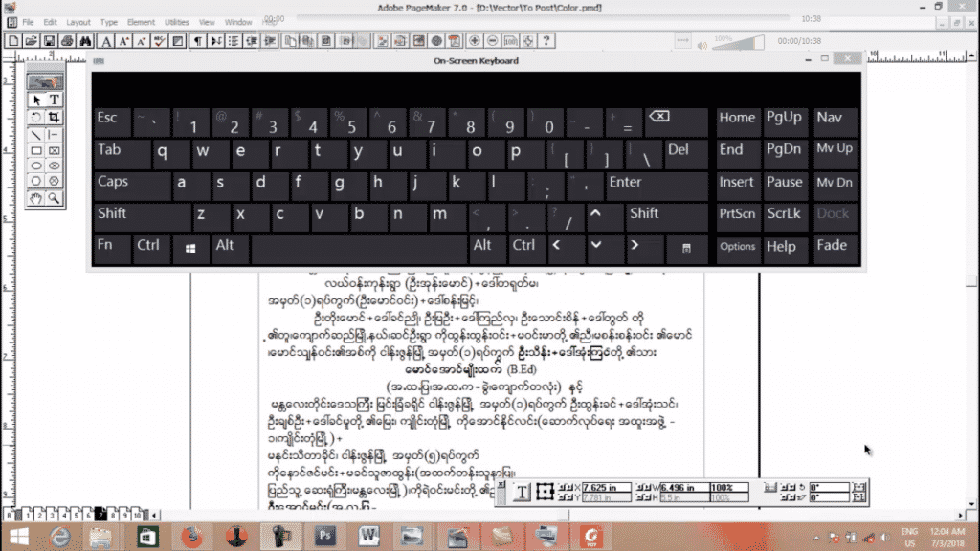Open the Element menu

[141, 22]
